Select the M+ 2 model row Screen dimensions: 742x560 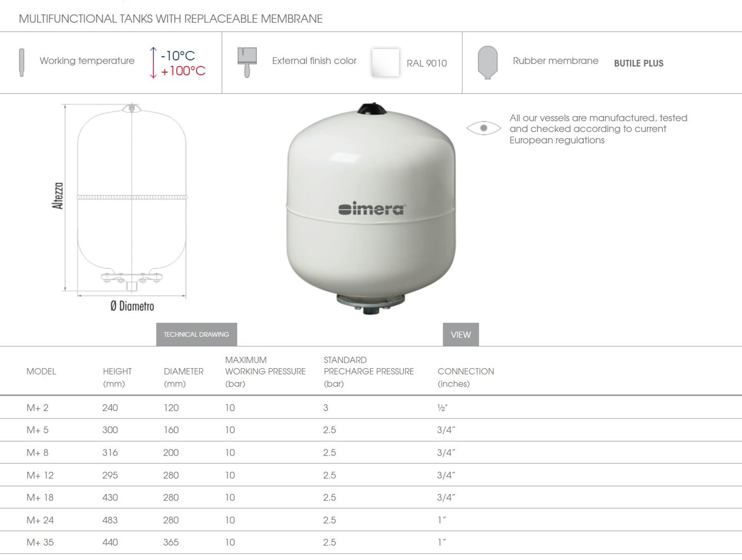[x=37, y=407]
